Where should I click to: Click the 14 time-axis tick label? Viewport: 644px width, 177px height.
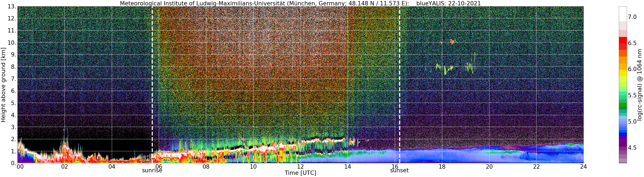tap(347, 167)
